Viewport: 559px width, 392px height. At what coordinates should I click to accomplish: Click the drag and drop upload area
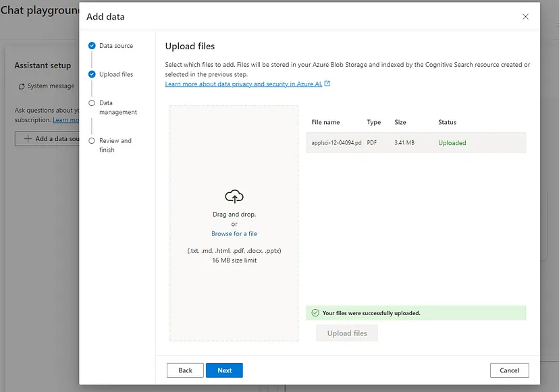point(234,223)
